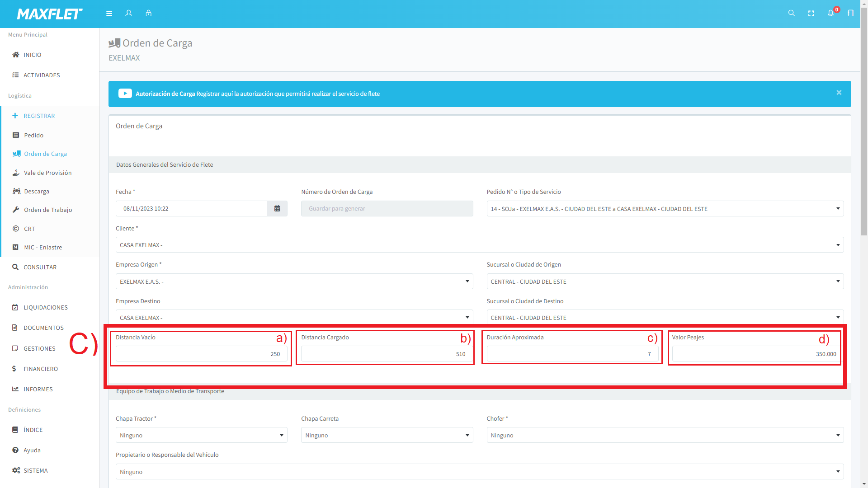This screenshot has height=488, width=868.
Task: Select MIC - Enlastre in sidebar
Action: [43, 247]
